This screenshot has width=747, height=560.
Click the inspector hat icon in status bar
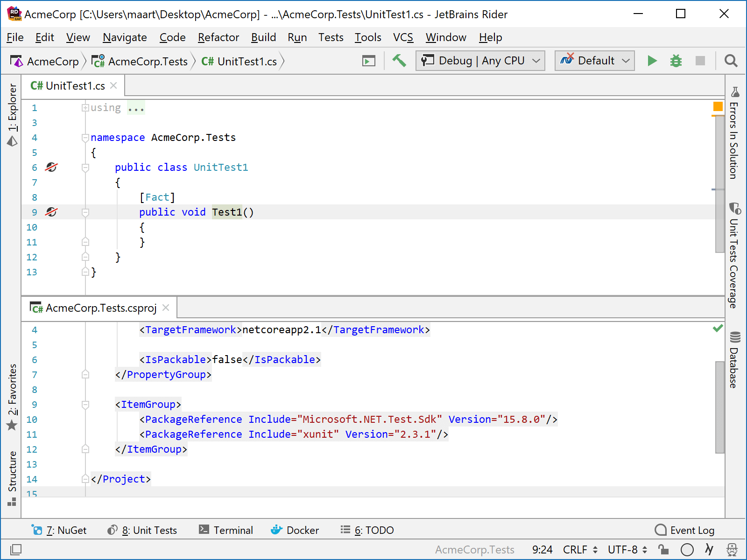tap(732, 550)
